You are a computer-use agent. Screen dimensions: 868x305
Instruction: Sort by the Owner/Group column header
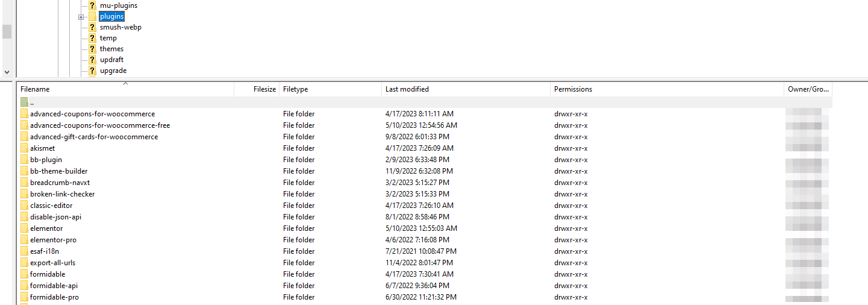pos(808,89)
